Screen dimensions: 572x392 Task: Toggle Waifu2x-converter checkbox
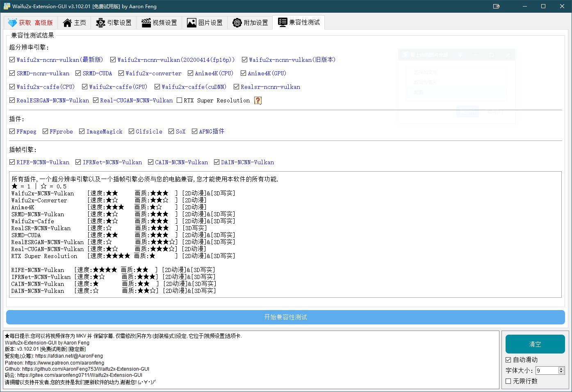point(121,73)
